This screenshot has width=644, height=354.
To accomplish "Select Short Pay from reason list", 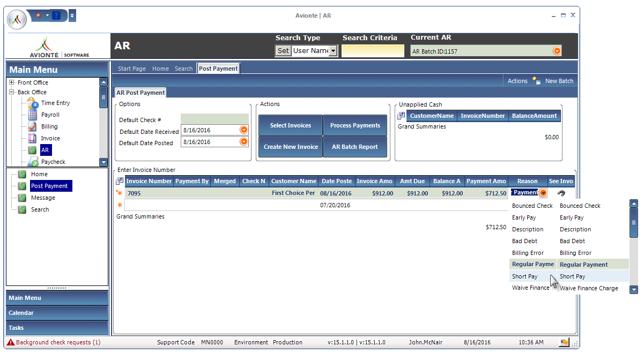I will click(572, 276).
